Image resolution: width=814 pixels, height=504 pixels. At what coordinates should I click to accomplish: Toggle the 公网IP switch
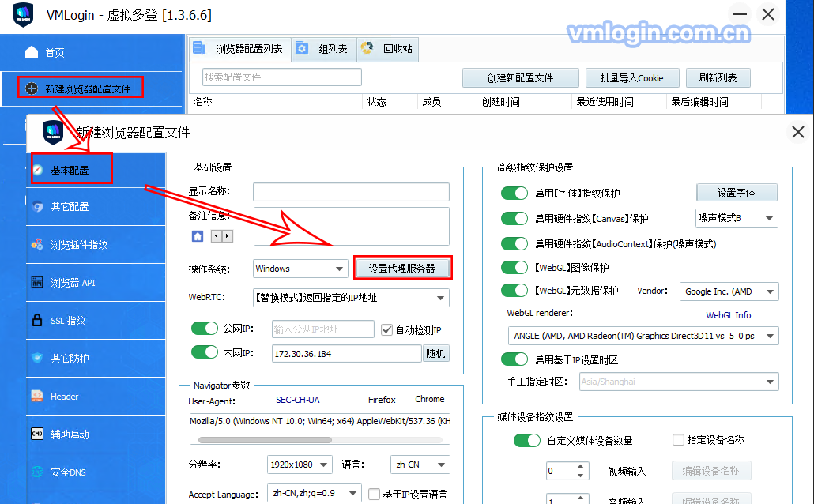pos(205,328)
